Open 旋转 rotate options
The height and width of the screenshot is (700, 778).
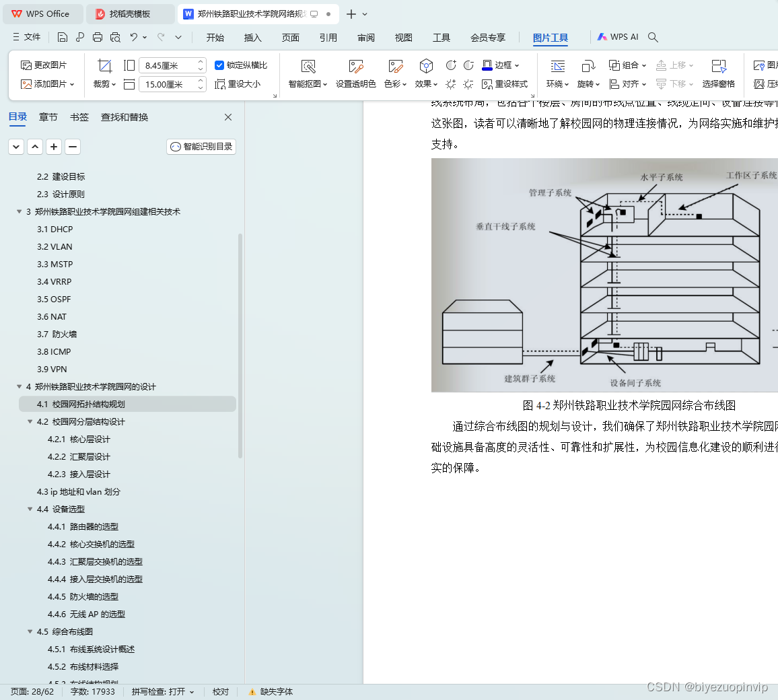(x=588, y=74)
